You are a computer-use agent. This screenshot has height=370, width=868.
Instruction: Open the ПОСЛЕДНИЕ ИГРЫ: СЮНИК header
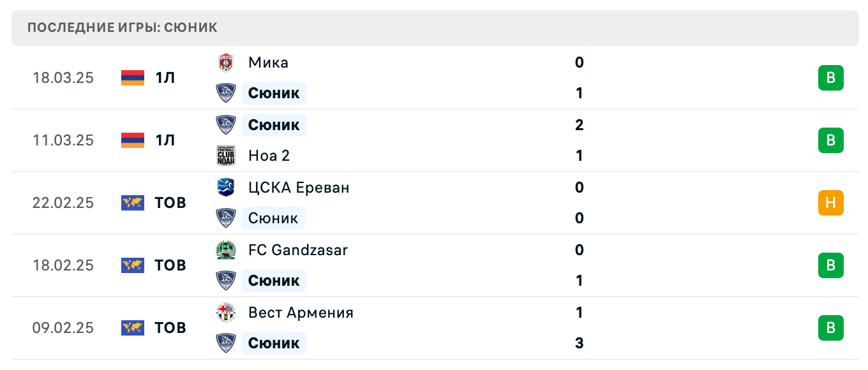pos(121,27)
